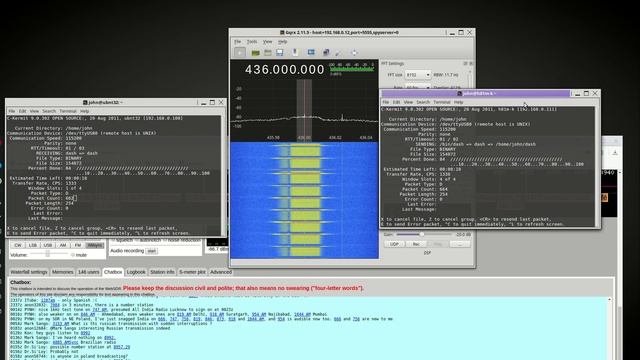640x360 pixels.
Task: Open the 146 users tab
Action: pos(89,272)
